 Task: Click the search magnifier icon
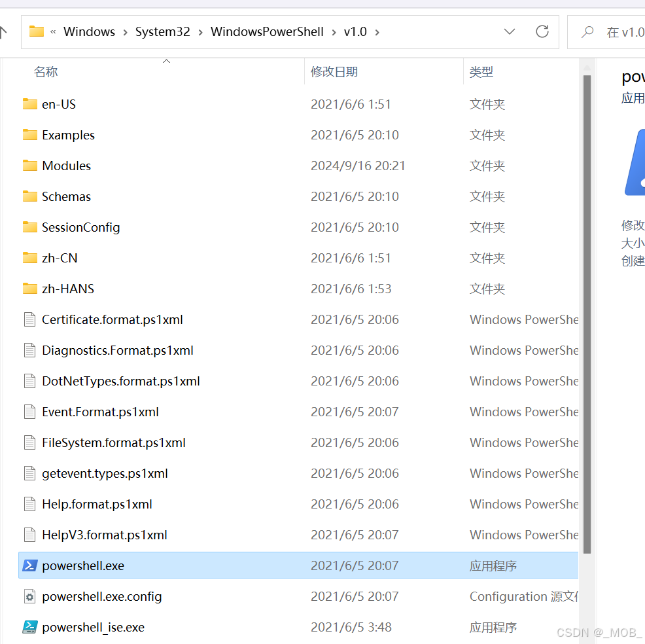[587, 31]
